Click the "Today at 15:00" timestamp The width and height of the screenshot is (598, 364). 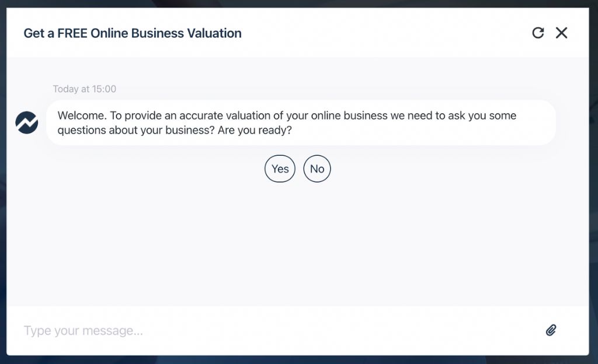[x=85, y=89]
